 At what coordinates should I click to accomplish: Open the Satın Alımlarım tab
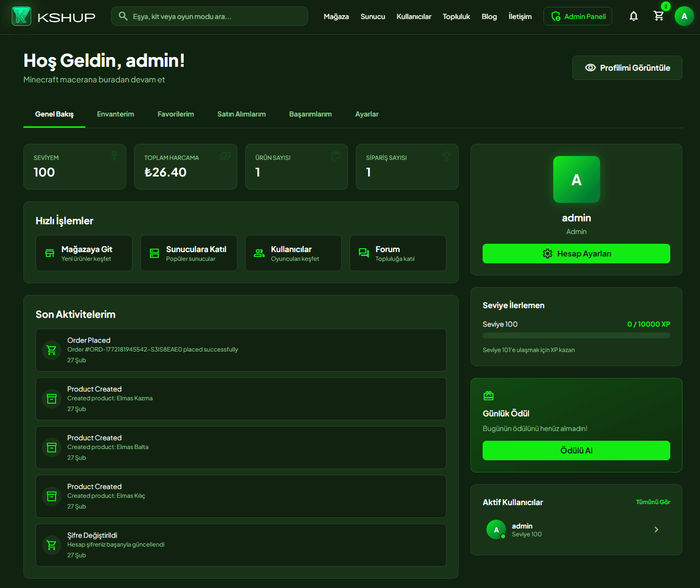(x=241, y=114)
